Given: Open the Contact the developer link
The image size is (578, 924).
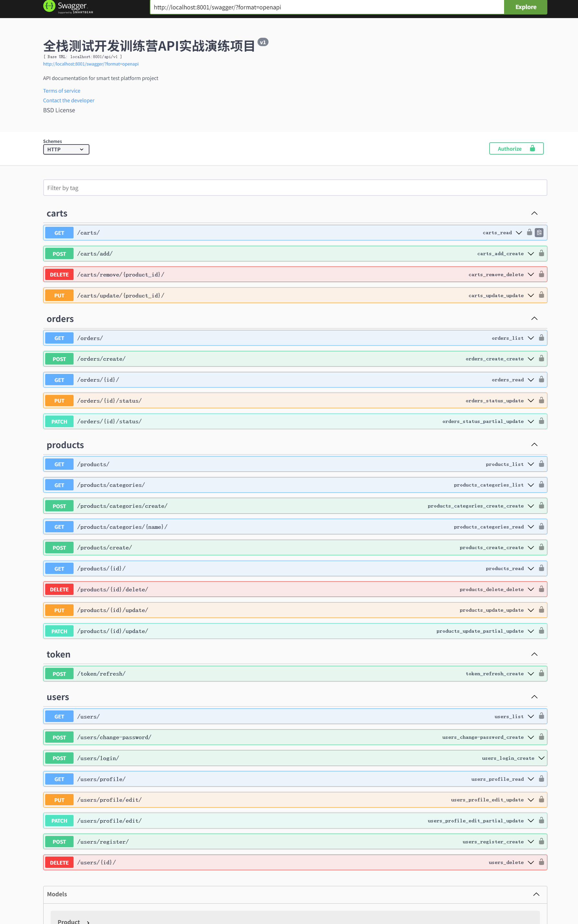Looking at the screenshot, I should [x=69, y=101].
